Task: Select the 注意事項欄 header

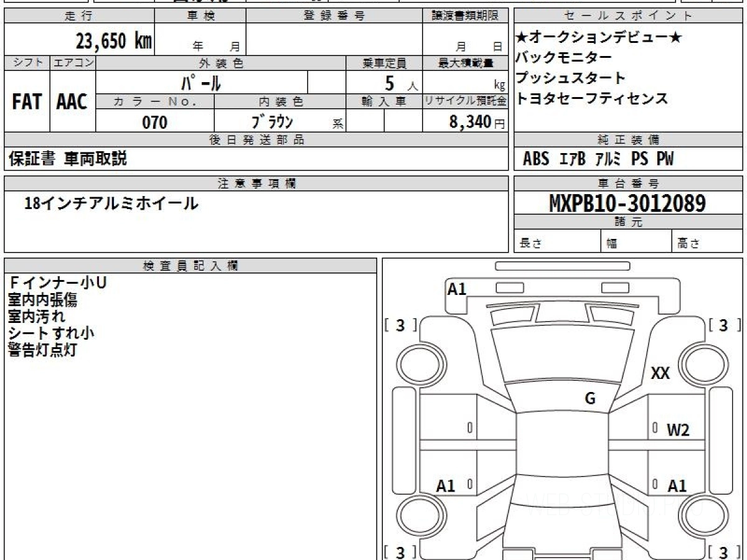Action: pyautogui.click(x=256, y=184)
